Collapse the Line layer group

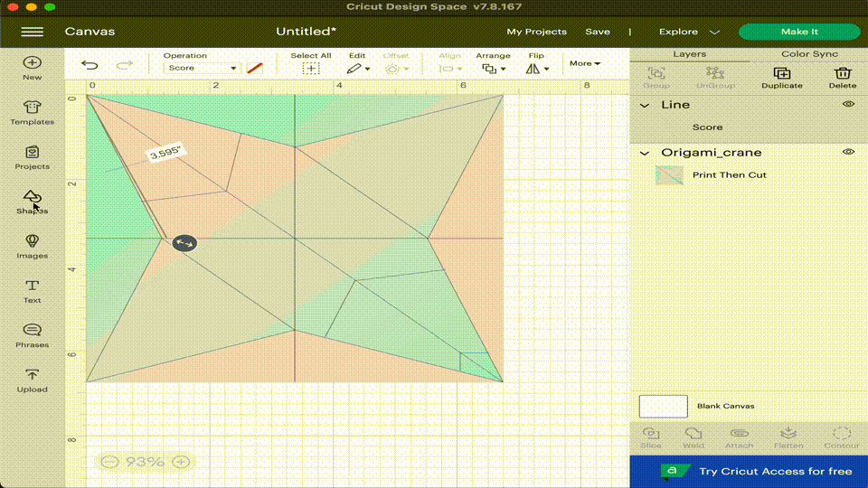pos(645,105)
